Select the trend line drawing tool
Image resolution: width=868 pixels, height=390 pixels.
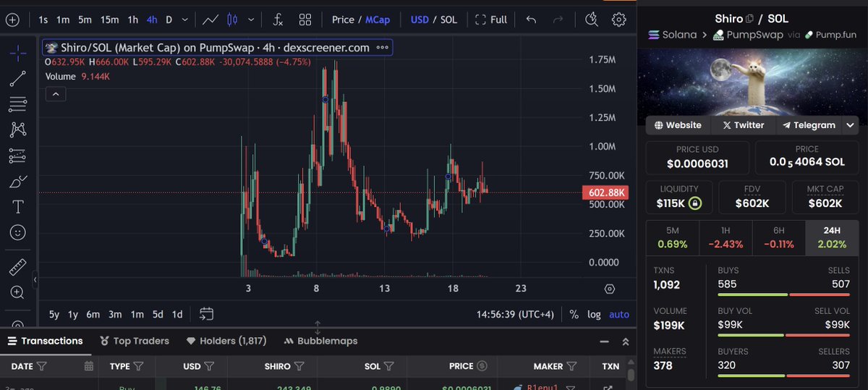[x=18, y=79]
